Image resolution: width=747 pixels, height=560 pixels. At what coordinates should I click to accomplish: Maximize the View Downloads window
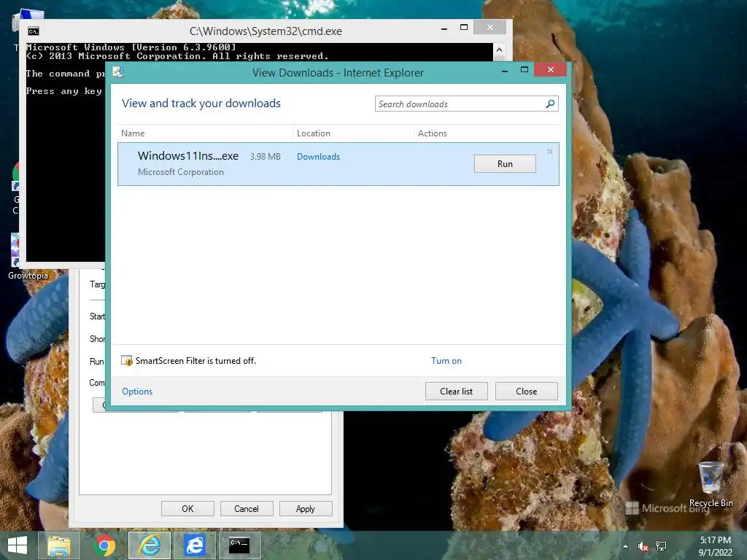[525, 70]
